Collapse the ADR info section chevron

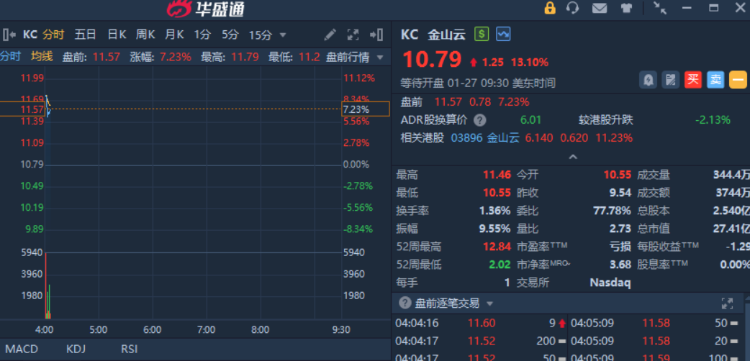pos(573,157)
